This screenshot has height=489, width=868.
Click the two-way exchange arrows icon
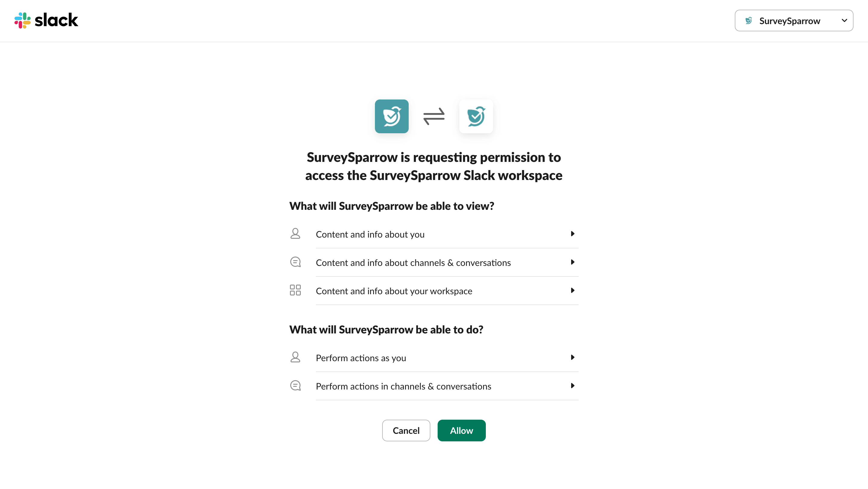(x=434, y=116)
